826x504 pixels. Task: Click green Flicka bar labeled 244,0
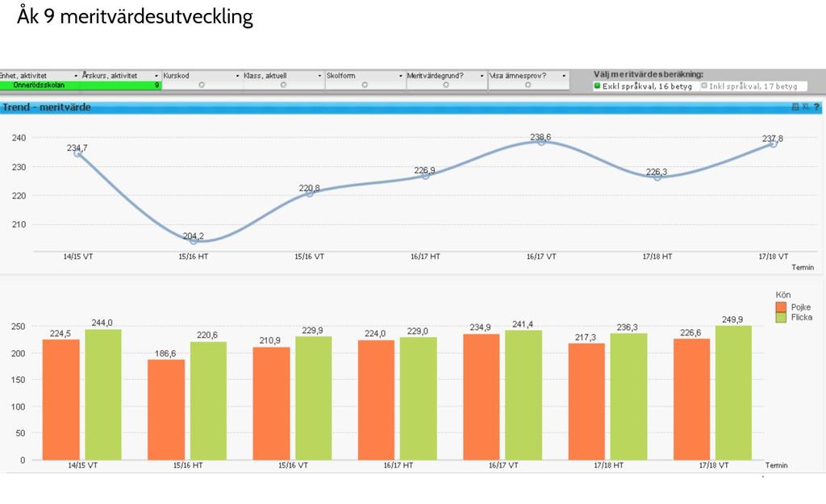click(x=103, y=394)
